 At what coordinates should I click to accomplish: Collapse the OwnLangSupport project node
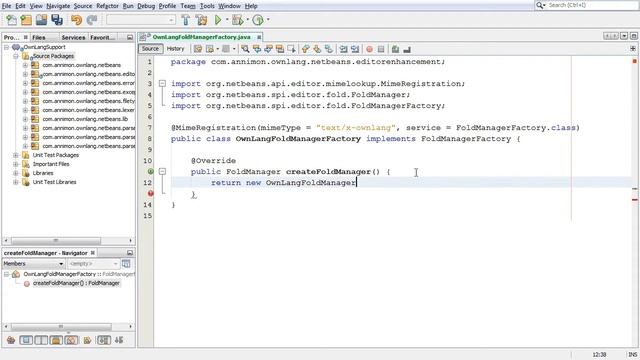tap(7, 47)
